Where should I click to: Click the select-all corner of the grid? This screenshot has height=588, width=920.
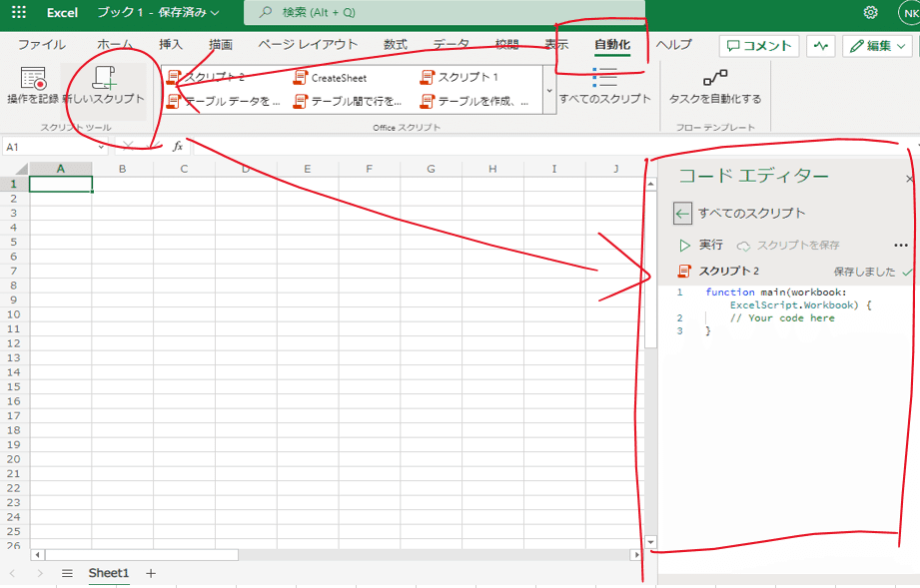pyautogui.click(x=15, y=169)
